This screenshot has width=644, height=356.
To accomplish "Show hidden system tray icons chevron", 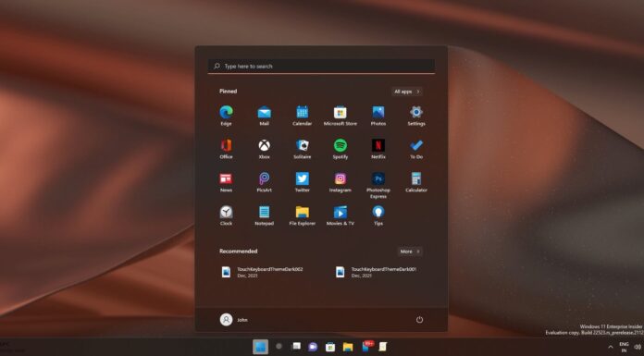I will coord(611,347).
